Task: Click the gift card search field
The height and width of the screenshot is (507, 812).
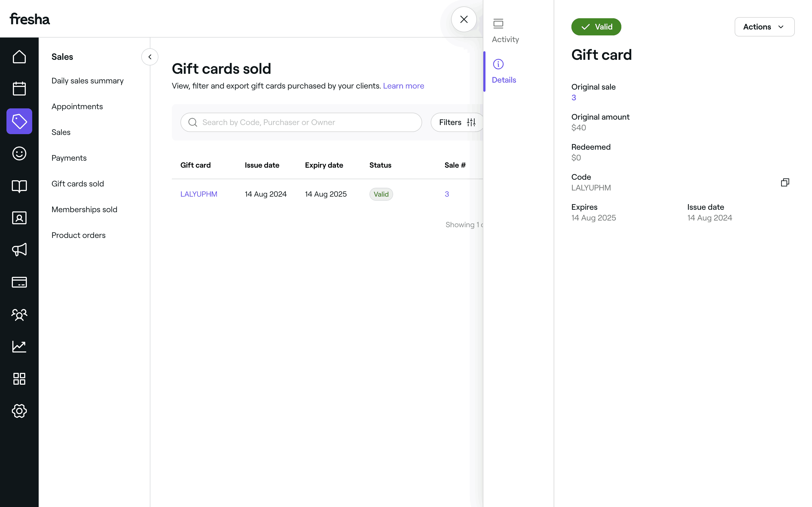Action: [x=301, y=122]
